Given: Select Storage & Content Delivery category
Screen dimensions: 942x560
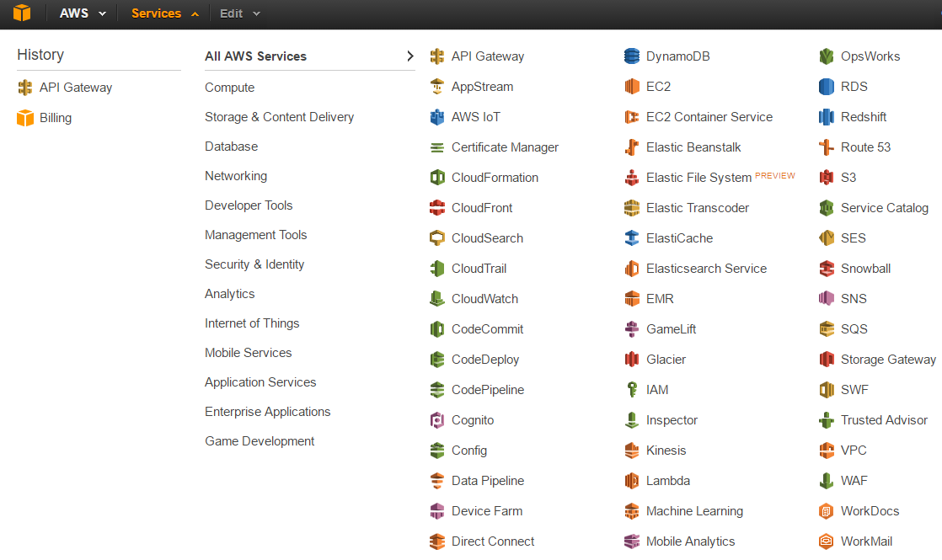Looking at the screenshot, I should point(280,117).
